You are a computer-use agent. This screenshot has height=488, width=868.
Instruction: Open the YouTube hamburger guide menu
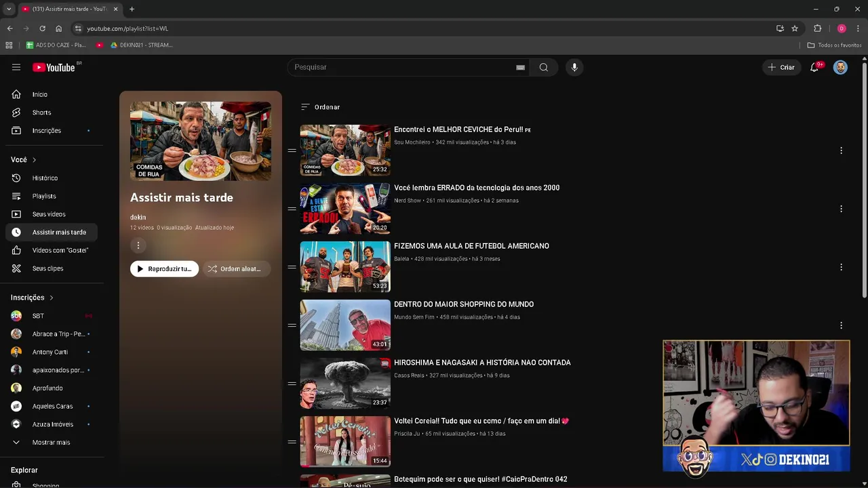16,67
